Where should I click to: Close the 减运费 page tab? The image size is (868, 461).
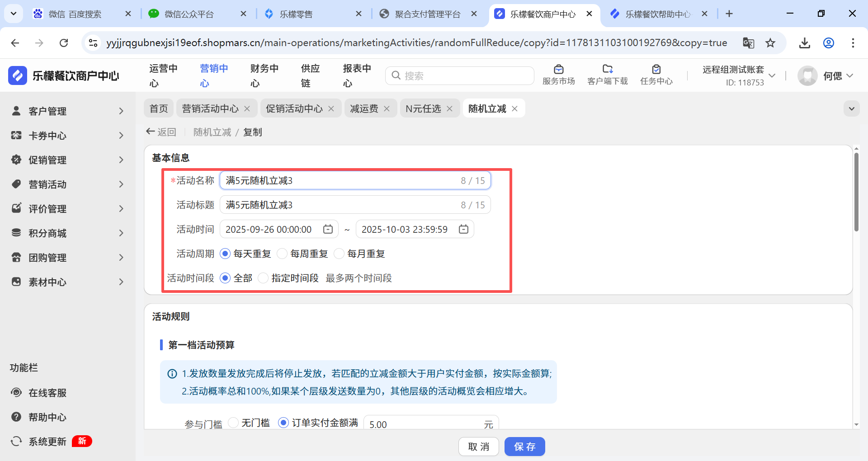click(387, 108)
